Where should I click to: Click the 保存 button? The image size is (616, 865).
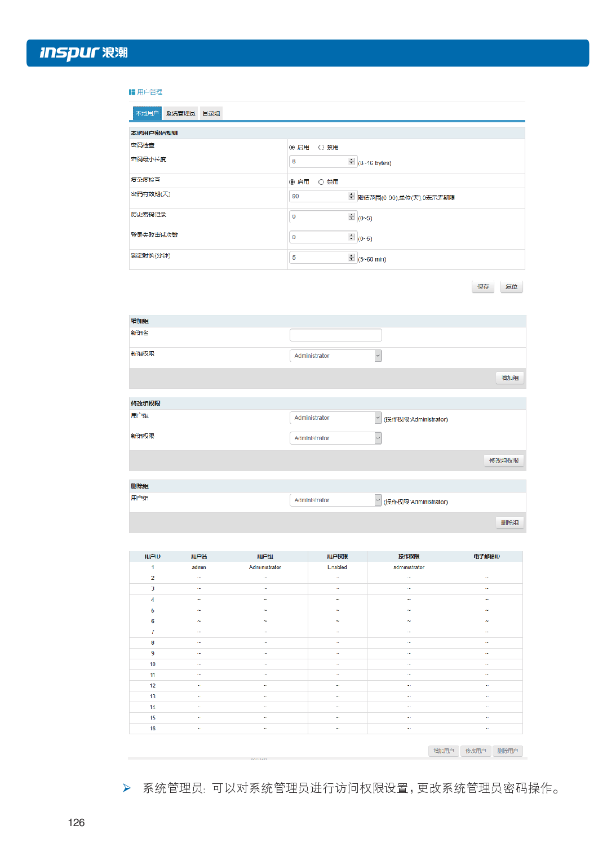click(x=483, y=287)
